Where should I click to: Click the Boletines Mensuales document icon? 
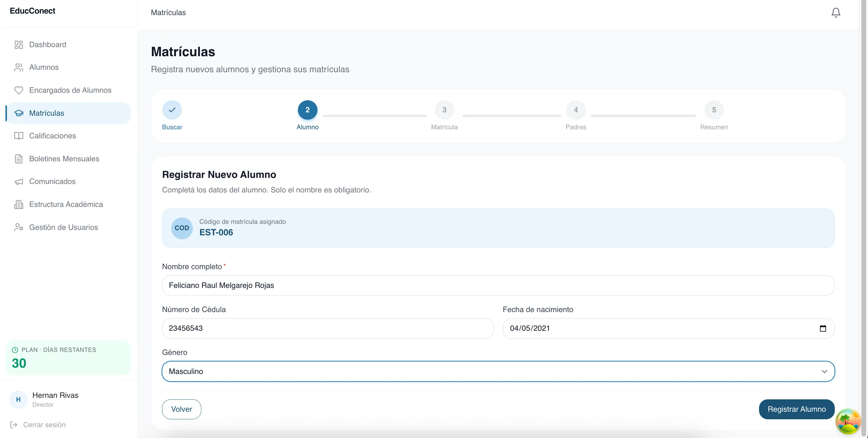(18, 159)
